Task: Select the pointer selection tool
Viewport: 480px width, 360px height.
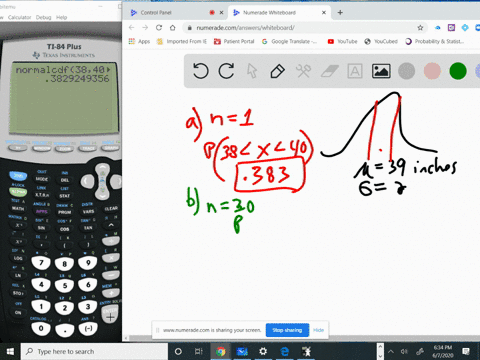Action: tap(252, 71)
